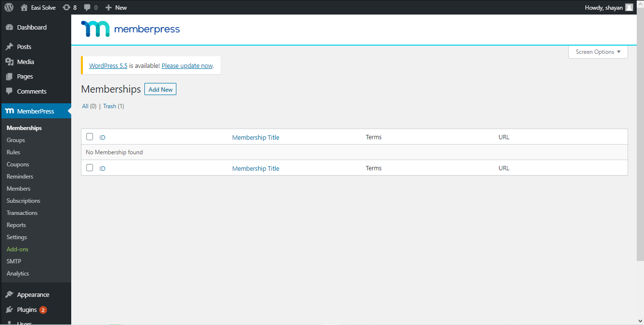Sort by ID in table footer

click(102, 168)
